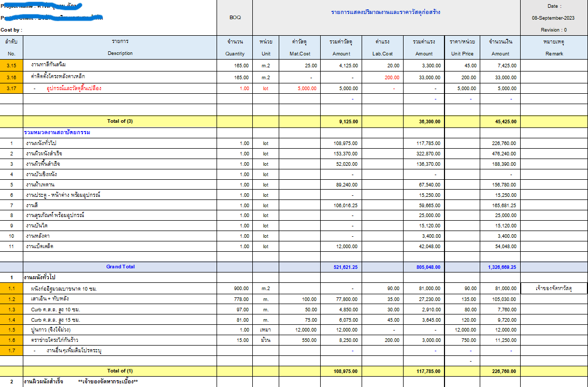Screen dimensions: 588x387
Task: Click the material amount 52,020.00
Action: 347,164
